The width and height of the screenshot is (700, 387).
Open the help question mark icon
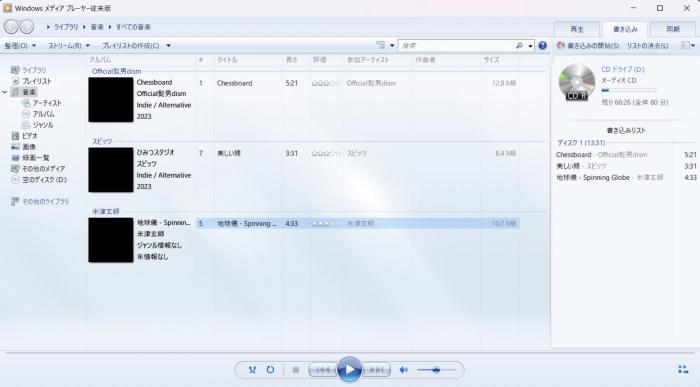[x=542, y=46]
